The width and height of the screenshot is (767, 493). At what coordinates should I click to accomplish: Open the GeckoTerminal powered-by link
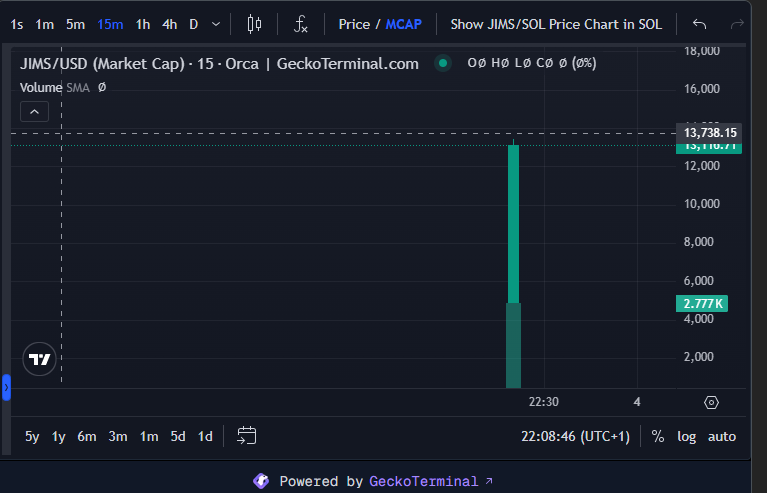430,481
